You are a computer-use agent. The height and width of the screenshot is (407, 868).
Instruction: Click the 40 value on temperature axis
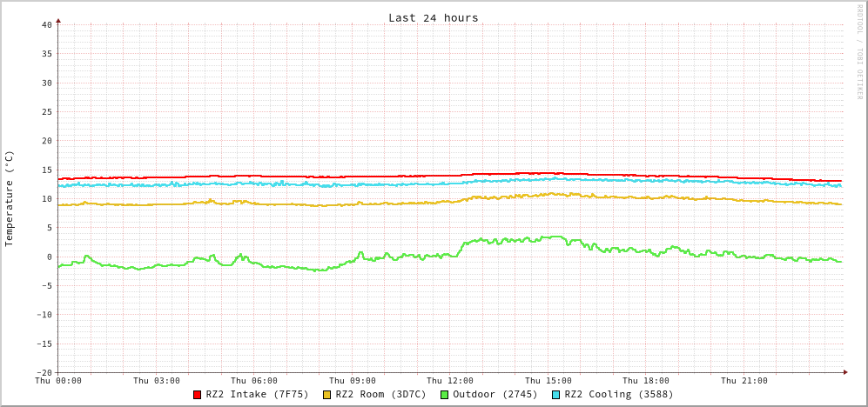[x=46, y=25]
